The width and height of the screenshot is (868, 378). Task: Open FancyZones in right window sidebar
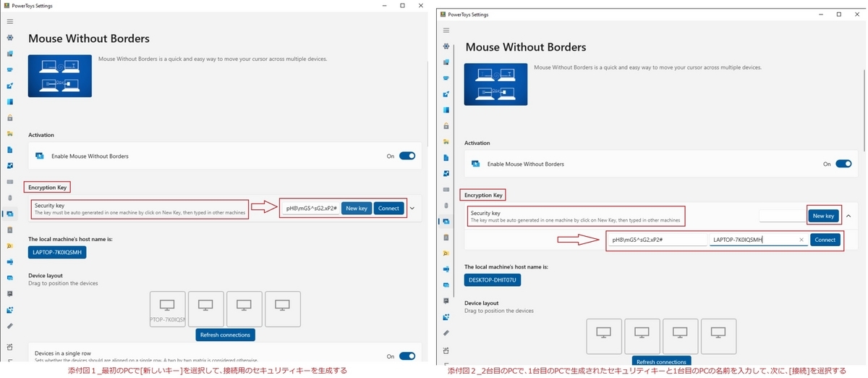click(446, 109)
